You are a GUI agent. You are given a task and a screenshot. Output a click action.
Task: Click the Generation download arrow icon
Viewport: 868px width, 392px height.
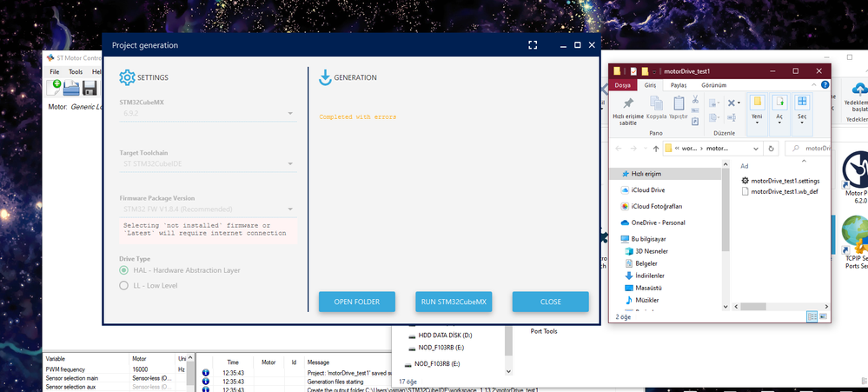pos(325,77)
